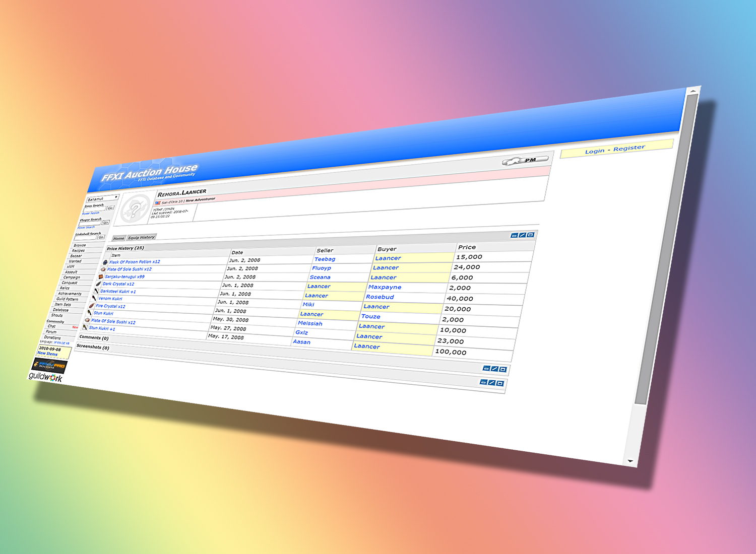The width and height of the screenshot is (756, 554).
Task: Switch to the Equip History tab
Action: (x=142, y=237)
